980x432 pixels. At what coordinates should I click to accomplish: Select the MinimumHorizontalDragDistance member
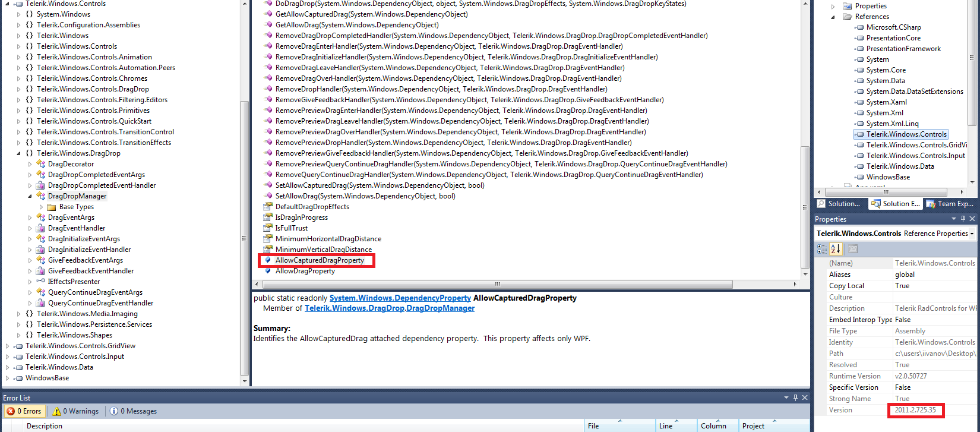click(x=328, y=239)
